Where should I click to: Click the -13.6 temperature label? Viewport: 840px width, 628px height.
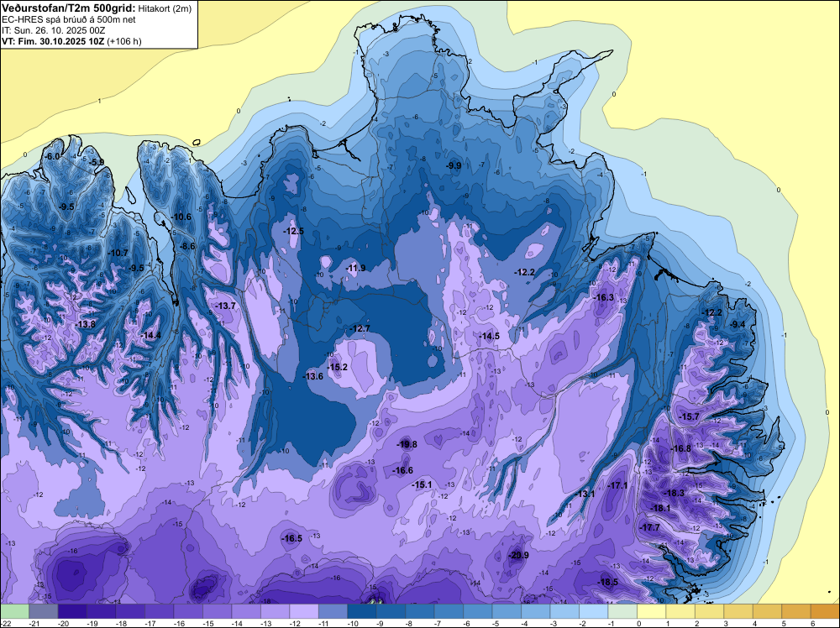[312, 376]
